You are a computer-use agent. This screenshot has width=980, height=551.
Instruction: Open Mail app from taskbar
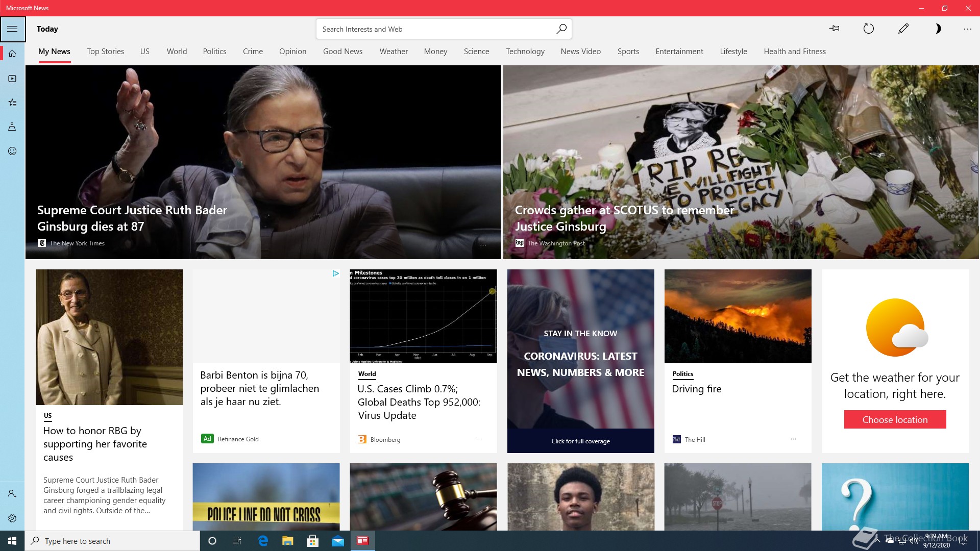coord(338,541)
